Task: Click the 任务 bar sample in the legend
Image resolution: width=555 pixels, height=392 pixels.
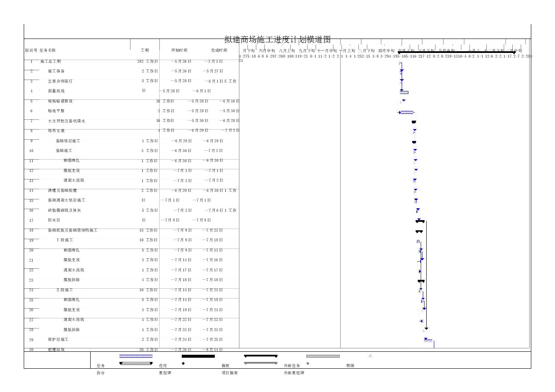Action: tap(136, 356)
